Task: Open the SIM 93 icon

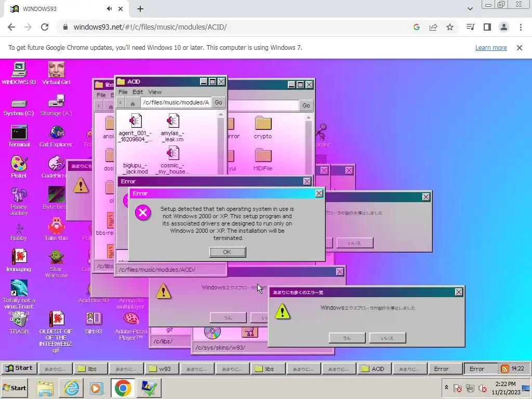Action: pos(94,323)
